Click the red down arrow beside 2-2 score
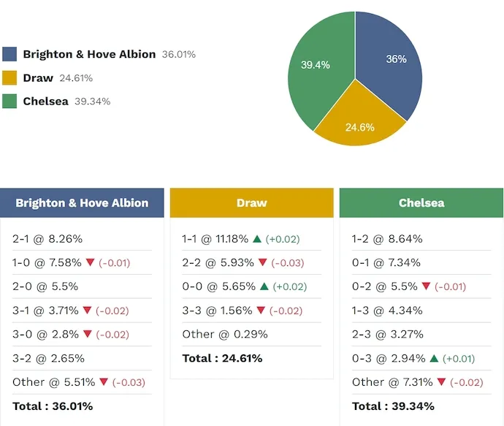Screen dimensions: 504x426 tap(261, 263)
